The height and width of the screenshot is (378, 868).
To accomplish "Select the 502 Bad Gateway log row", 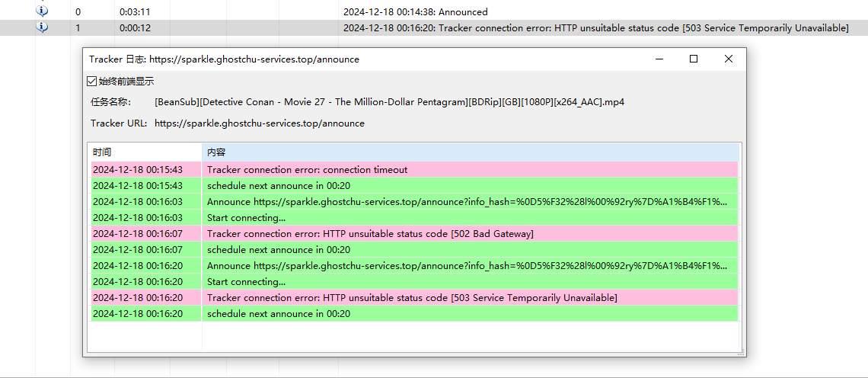I will click(x=370, y=234).
